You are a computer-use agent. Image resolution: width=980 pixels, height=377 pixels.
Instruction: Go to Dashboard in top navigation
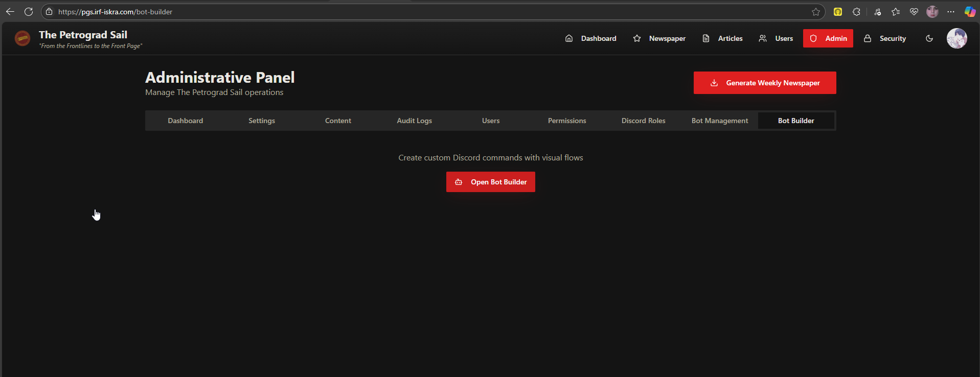point(590,38)
